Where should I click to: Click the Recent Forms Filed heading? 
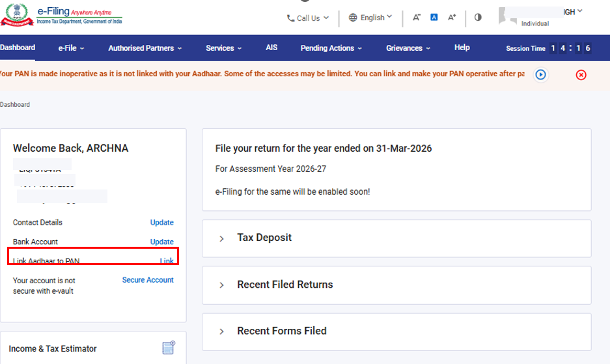coord(282,331)
